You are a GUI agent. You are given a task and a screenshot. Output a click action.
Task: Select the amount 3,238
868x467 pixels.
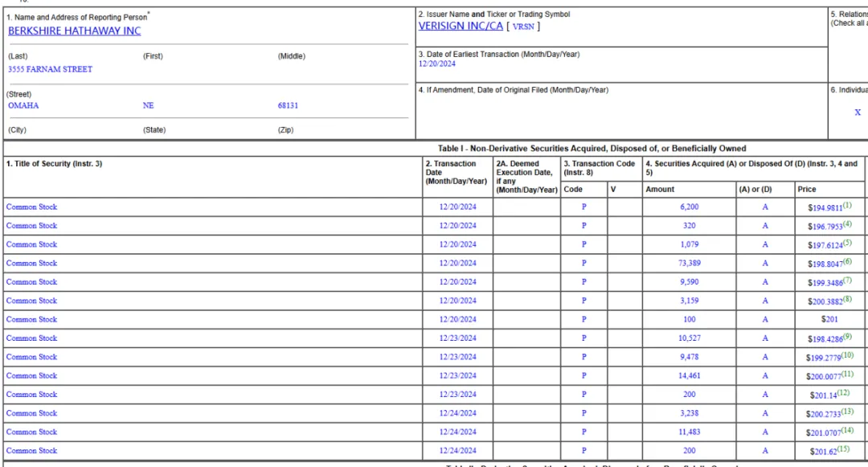pos(690,413)
